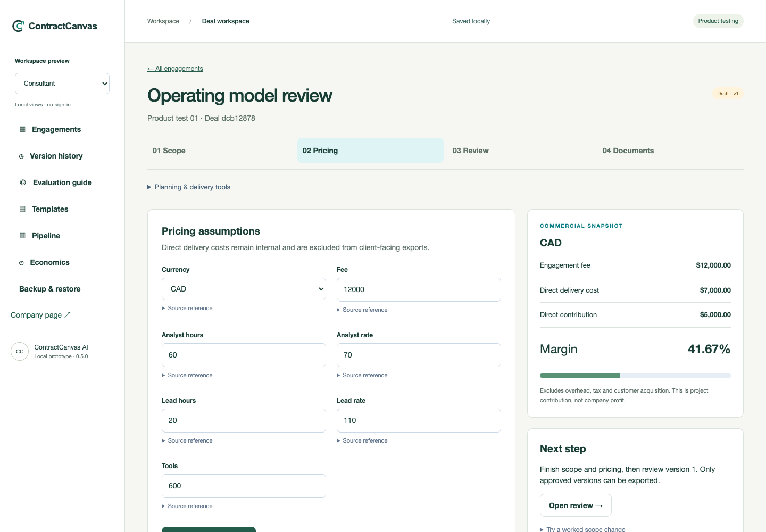Expand Source reference under Lead hours
This screenshot has width=766, height=532.
pos(187,441)
